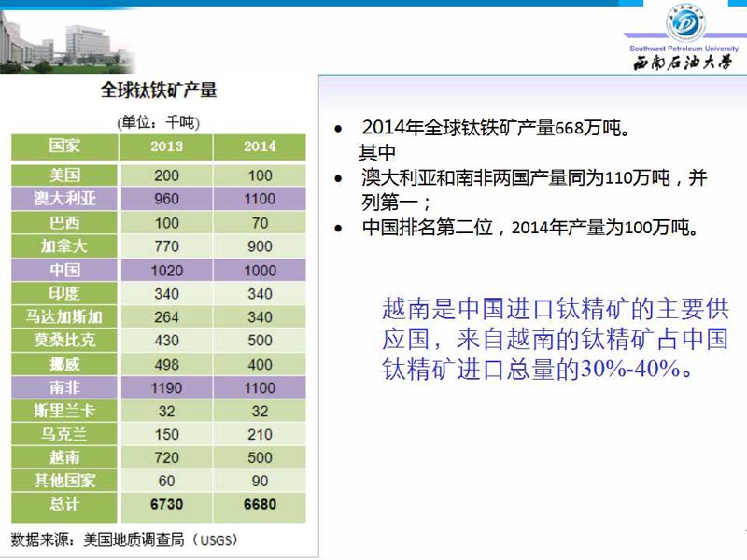Click the campus building photo at top left
The width and height of the screenshot is (747, 560).
[65, 42]
